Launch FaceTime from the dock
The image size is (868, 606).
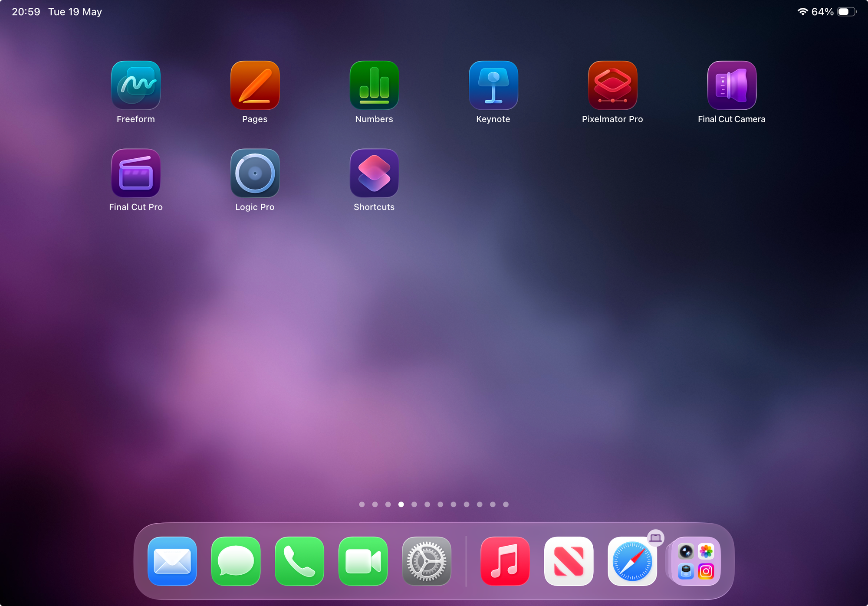[x=363, y=561]
